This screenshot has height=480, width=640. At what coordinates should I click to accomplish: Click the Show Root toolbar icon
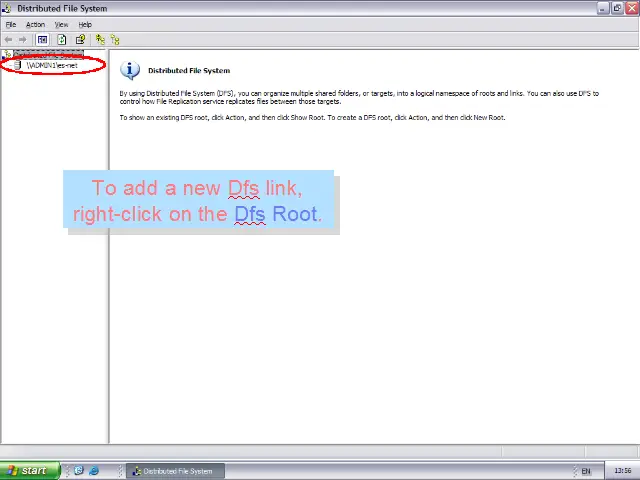coord(115,40)
